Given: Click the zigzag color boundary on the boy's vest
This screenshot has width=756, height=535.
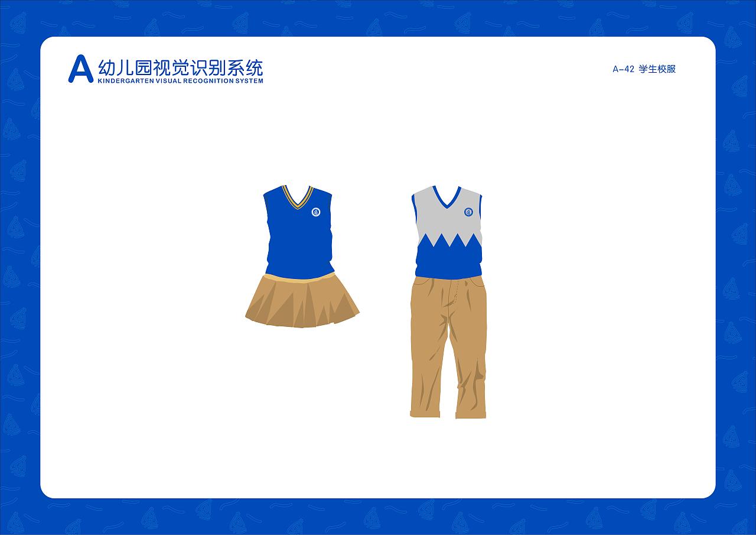Looking at the screenshot, I should (449, 239).
